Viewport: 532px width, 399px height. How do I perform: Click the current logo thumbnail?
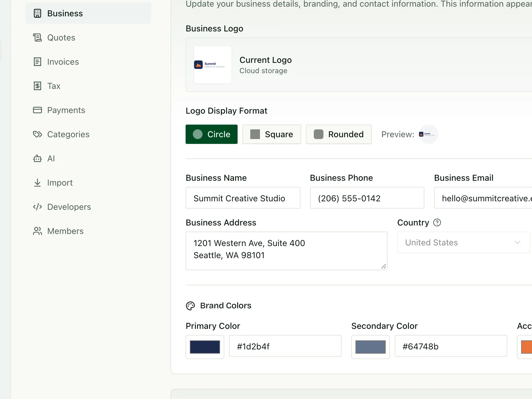tap(213, 65)
